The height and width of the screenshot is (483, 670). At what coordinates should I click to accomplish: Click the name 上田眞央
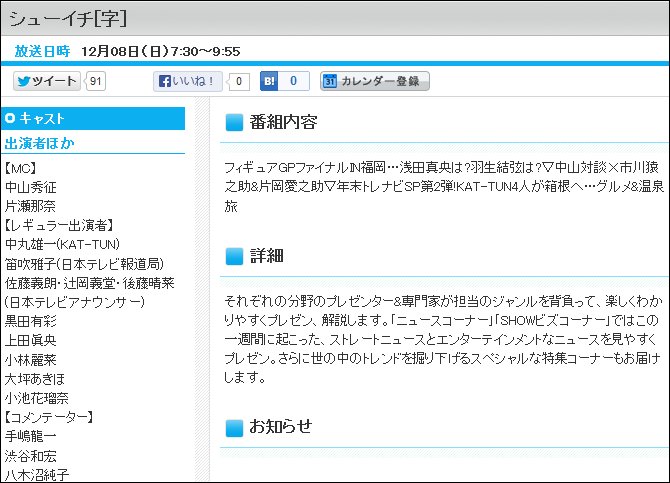click(x=30, y=340)
